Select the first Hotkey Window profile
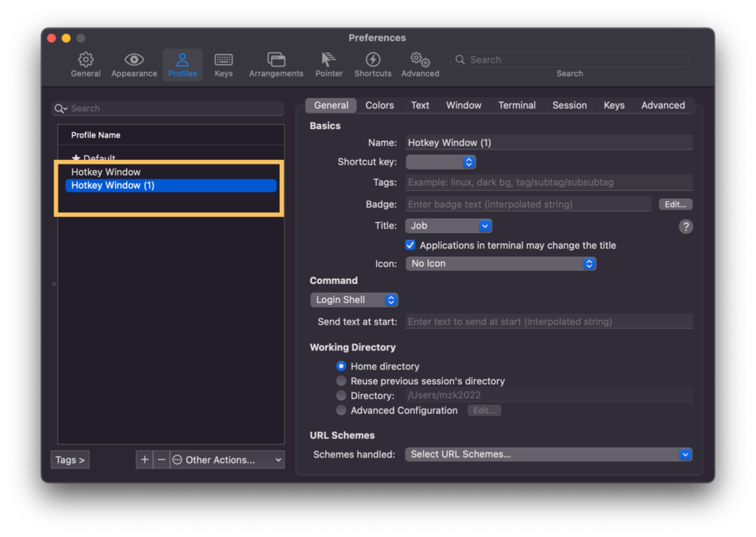 pyautogui.click(x=171, y=172)
